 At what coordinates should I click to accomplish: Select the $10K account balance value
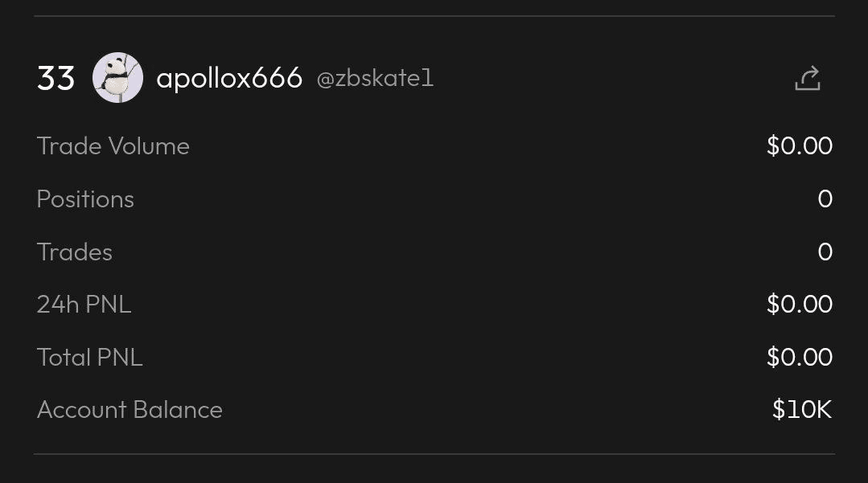[801, 410]
